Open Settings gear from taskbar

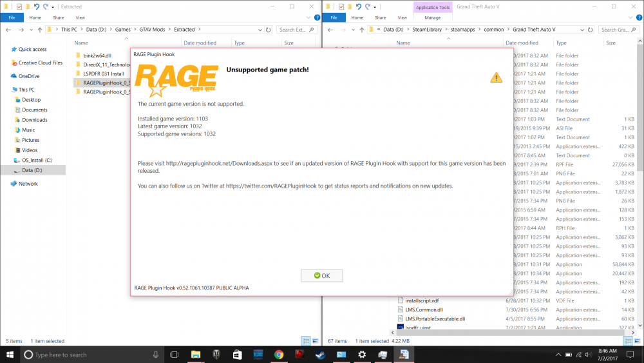coord(362,355)
